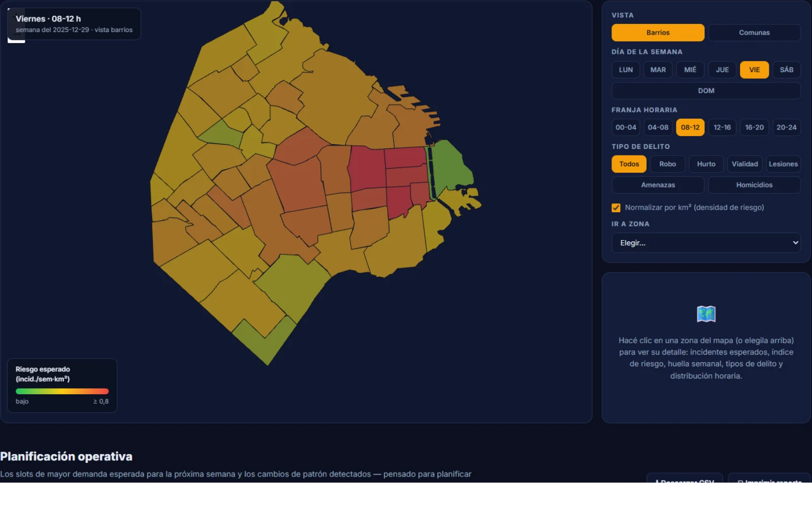
Task: Filter crime type by Homicidios
Action: pos(754,185)
